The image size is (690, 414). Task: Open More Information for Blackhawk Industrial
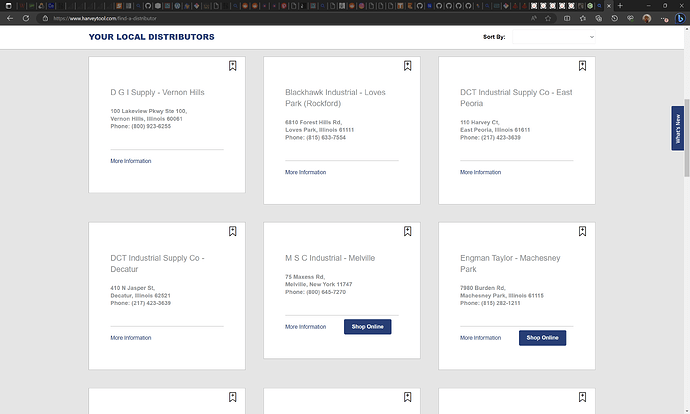coord(305,172)
